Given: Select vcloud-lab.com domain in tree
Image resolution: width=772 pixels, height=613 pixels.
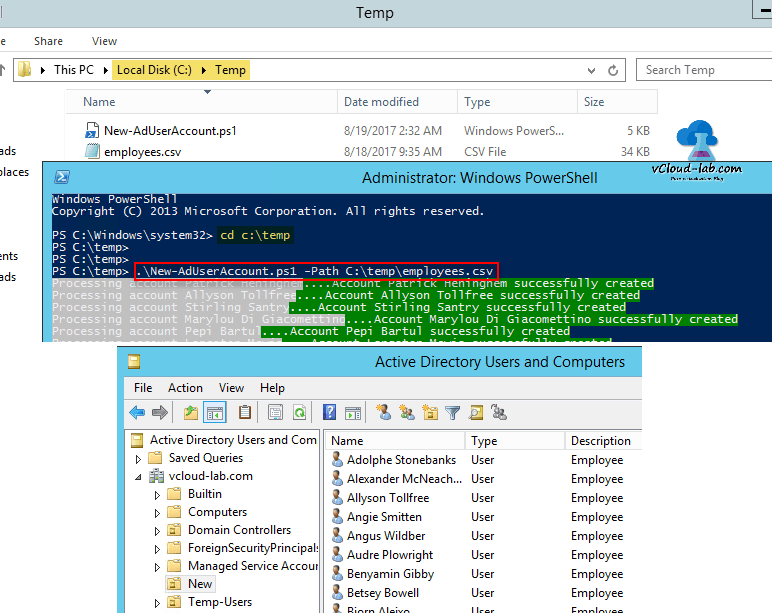Looking at the screenshot, I should (210, 476).
